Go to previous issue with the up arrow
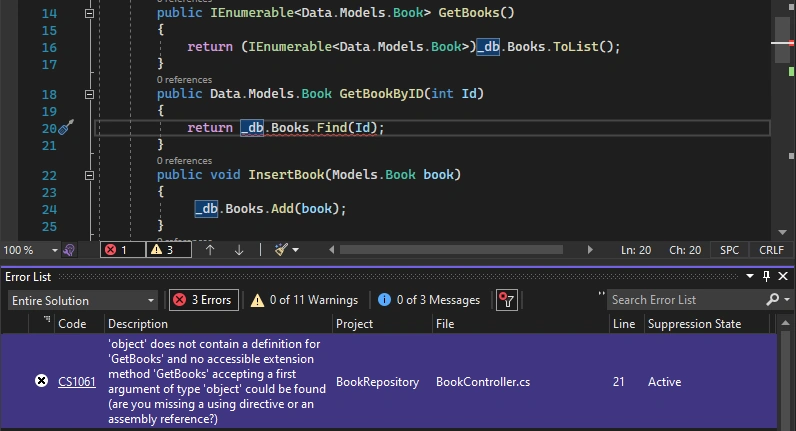 pos(210,250)
